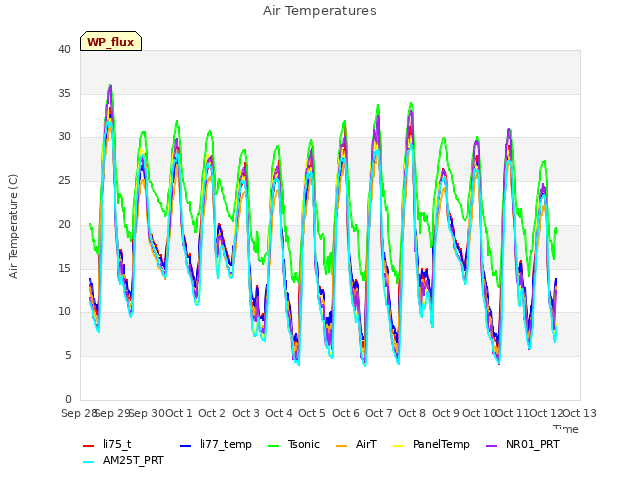Click the y-axis tick label 5

(68, 356)
